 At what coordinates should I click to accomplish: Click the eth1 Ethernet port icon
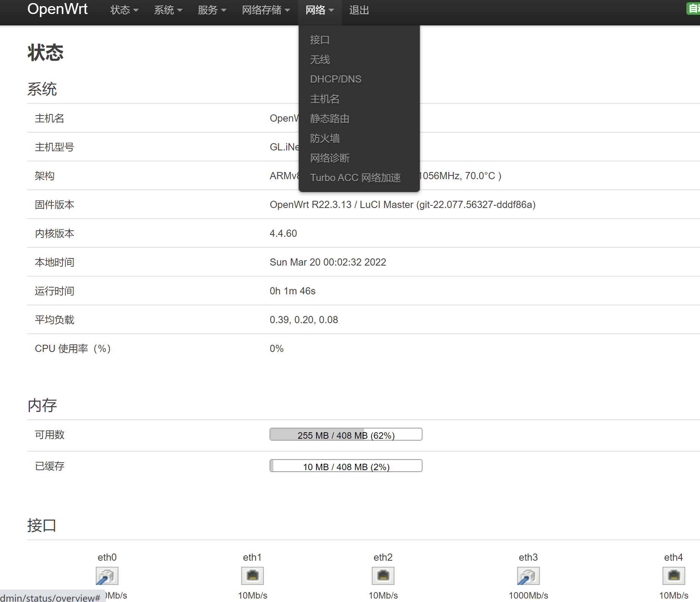(x=252, y=575)
